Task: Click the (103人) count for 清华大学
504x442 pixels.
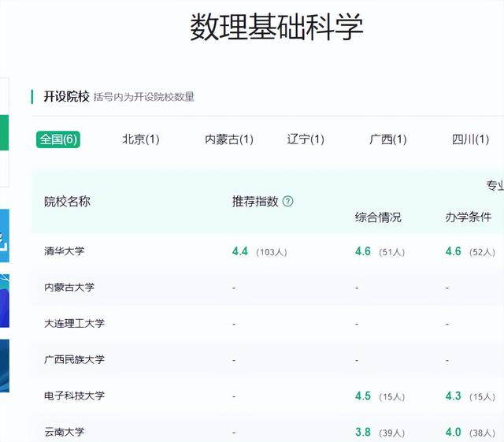Action: (272, 252)
